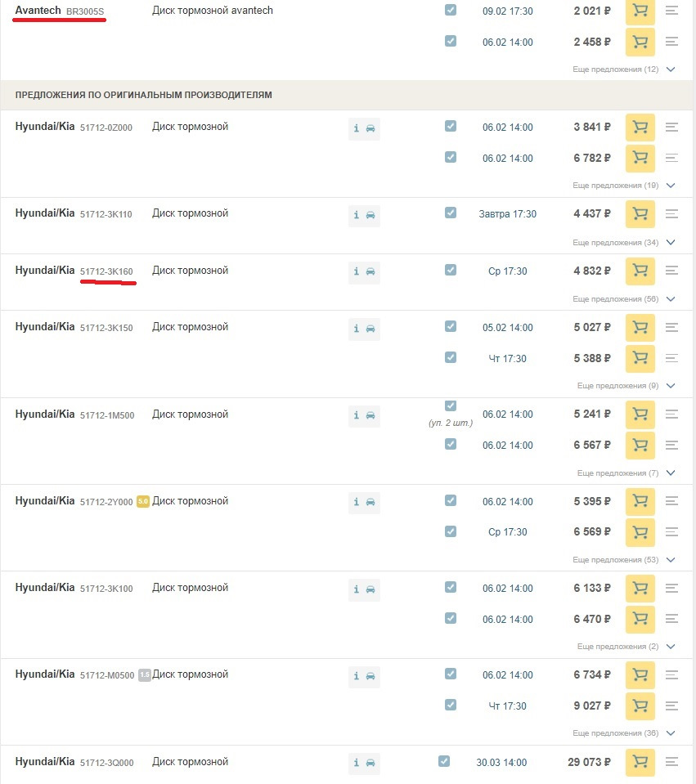This screenshot has height=784, width=696.
Task: Untick checkbox for 2 458 ₽ Avantech offer
Action: (451, 41)
